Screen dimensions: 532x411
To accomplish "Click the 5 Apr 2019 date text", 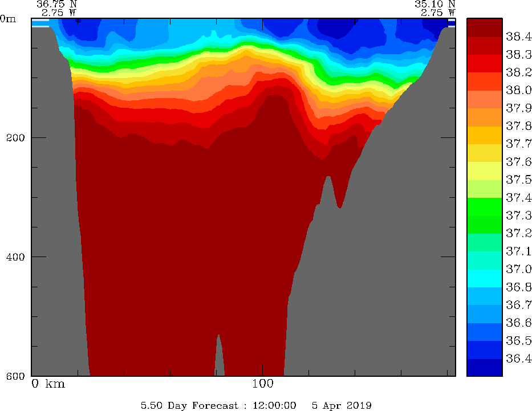I will [342, 405].
